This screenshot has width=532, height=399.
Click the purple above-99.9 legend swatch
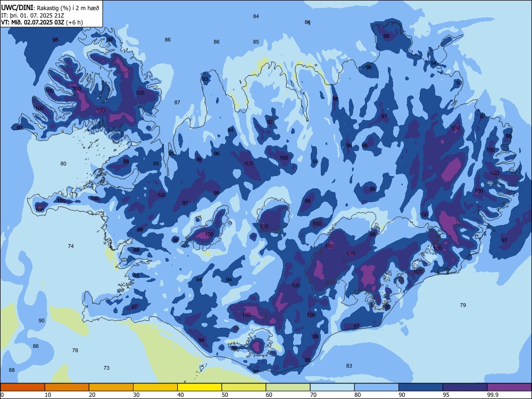pyautogui.click(x=509, y=387)
